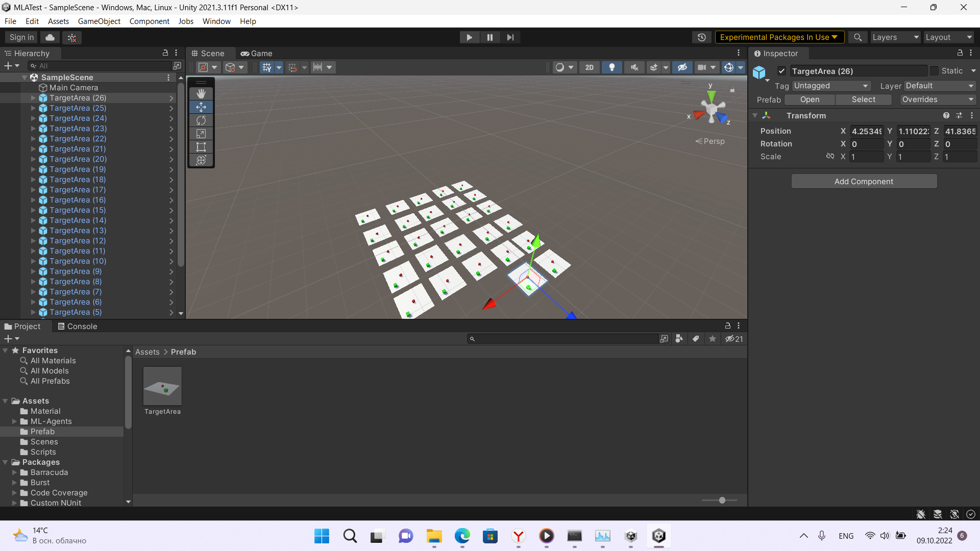980x551 pixels.
Task: Click Search by Label icon in Project
Action: coord(695,339)
